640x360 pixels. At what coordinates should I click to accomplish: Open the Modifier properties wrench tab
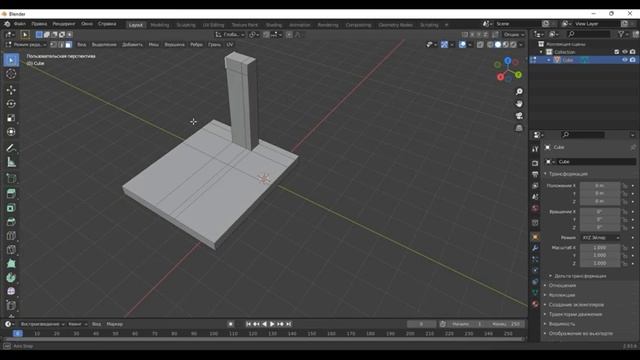coord(535,248)
